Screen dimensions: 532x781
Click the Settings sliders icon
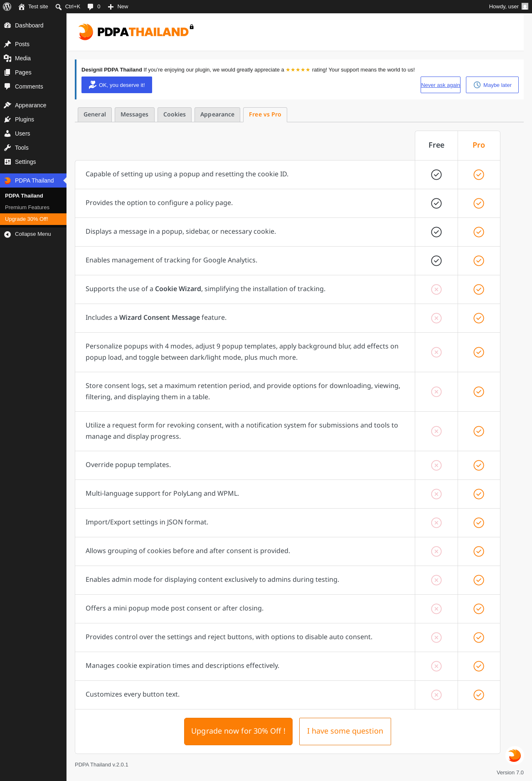[7, 162]
